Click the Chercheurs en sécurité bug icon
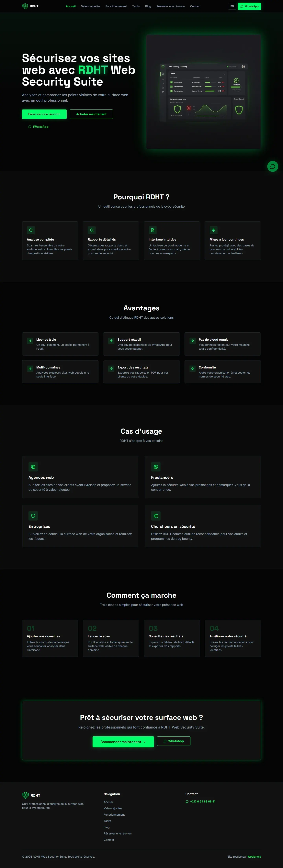 tap(156, 516)
